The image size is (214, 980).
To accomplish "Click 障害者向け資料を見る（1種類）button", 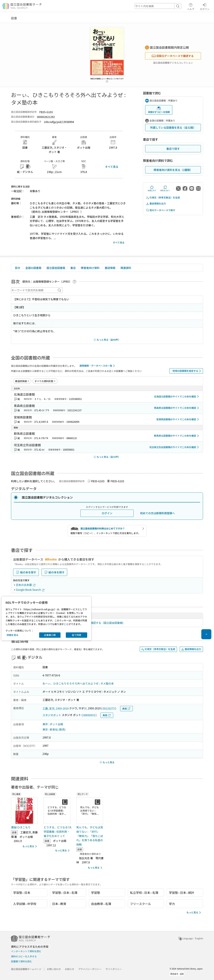I will click(x=173, y=170).
